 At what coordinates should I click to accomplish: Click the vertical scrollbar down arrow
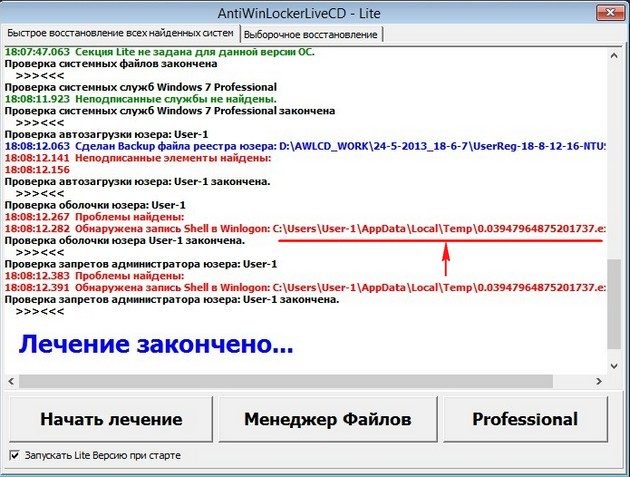point(614,366)
